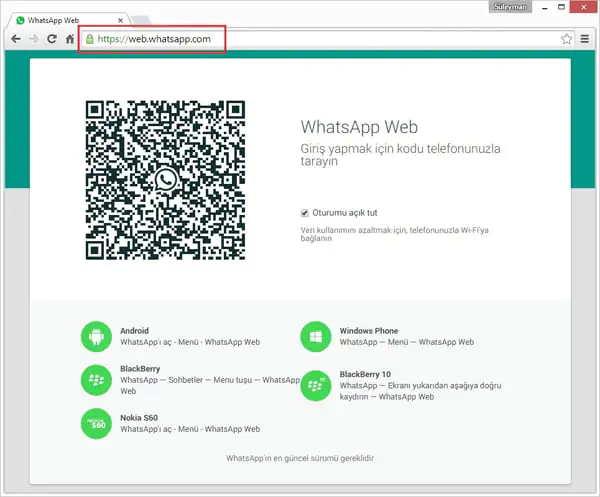Click the browser forward arrow
Image resolution: width=600 pixels, height=497 pixels.
[34, 39]
